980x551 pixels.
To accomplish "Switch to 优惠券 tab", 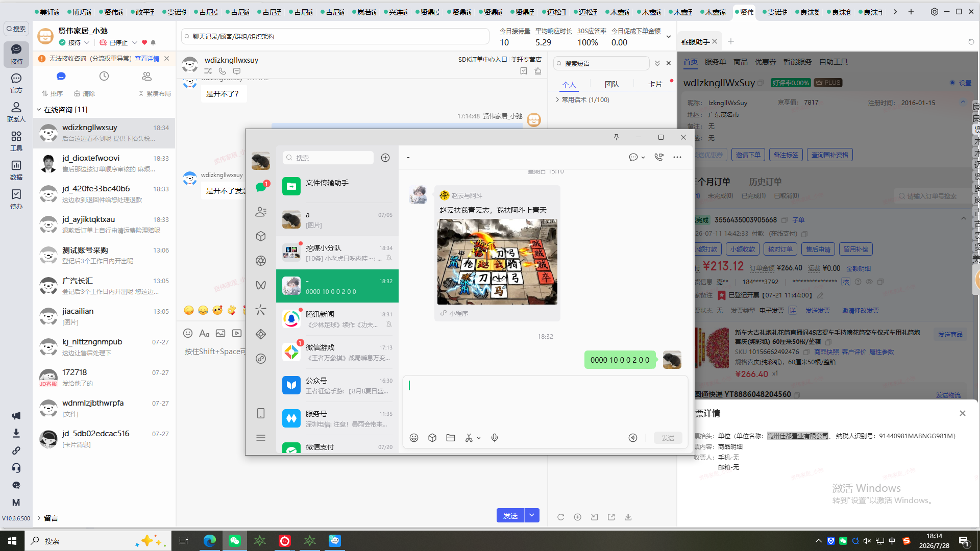I will [x=765, y=62].
